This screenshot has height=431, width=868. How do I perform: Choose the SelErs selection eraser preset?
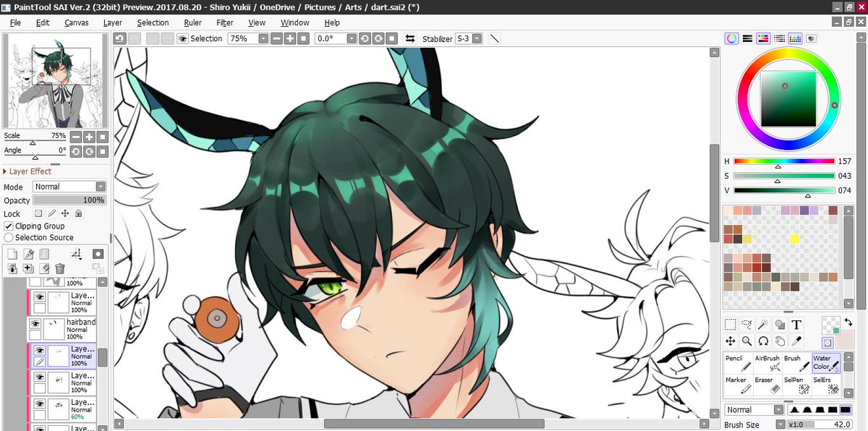(x=826, y=385)
